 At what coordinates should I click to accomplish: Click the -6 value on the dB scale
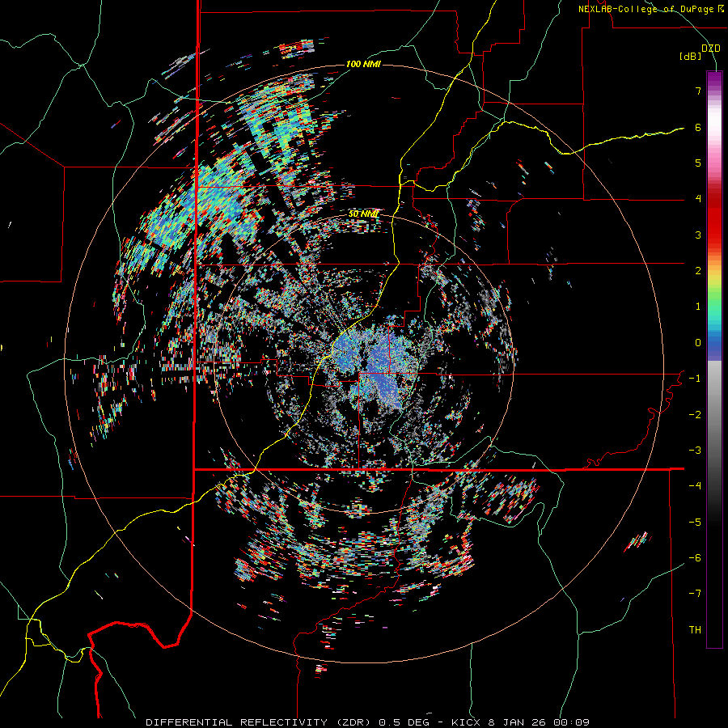pyautogui.click(x=695, y=558)
